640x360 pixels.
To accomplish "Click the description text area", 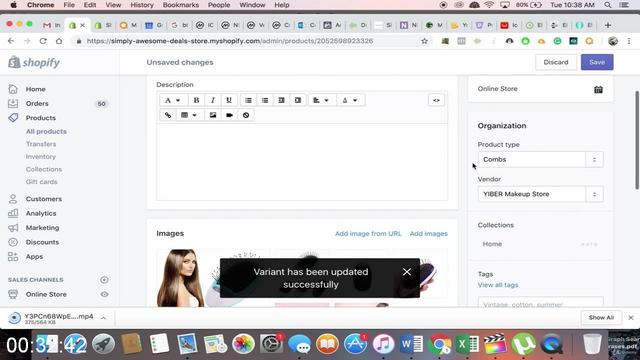I will coord(302,162).
